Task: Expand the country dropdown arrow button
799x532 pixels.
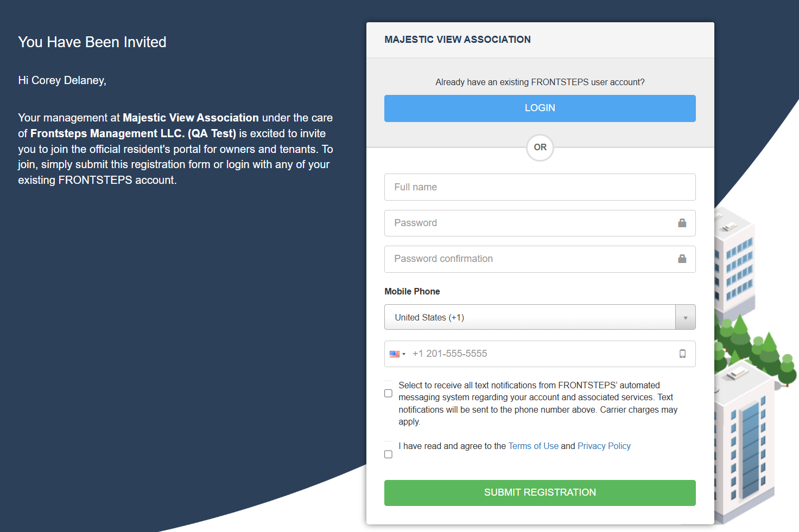Action: click(x=686, y=317)
